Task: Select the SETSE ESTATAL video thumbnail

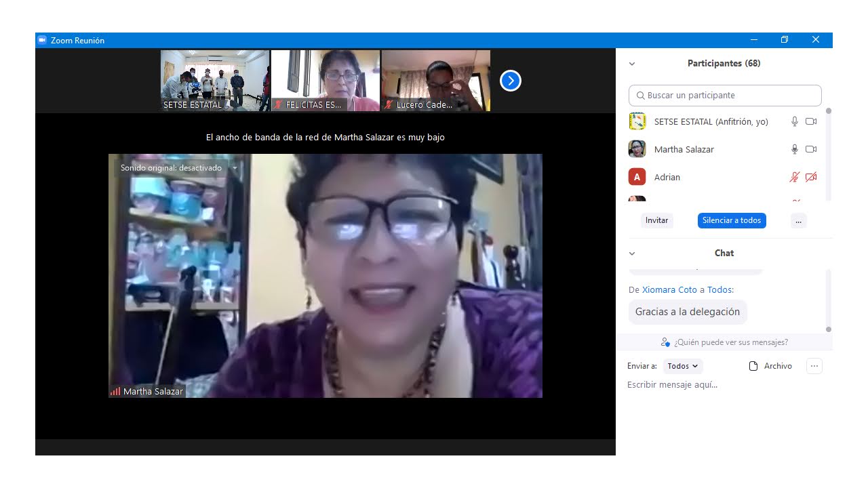Action: (x=215, y=81)
